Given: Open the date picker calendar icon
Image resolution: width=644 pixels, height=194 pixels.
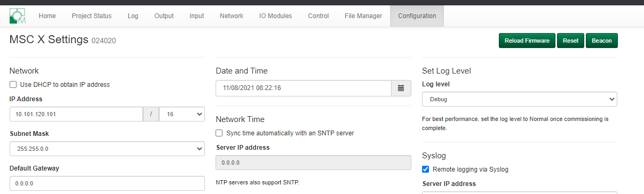Looking at the screenshot, I should click(401, 88).
